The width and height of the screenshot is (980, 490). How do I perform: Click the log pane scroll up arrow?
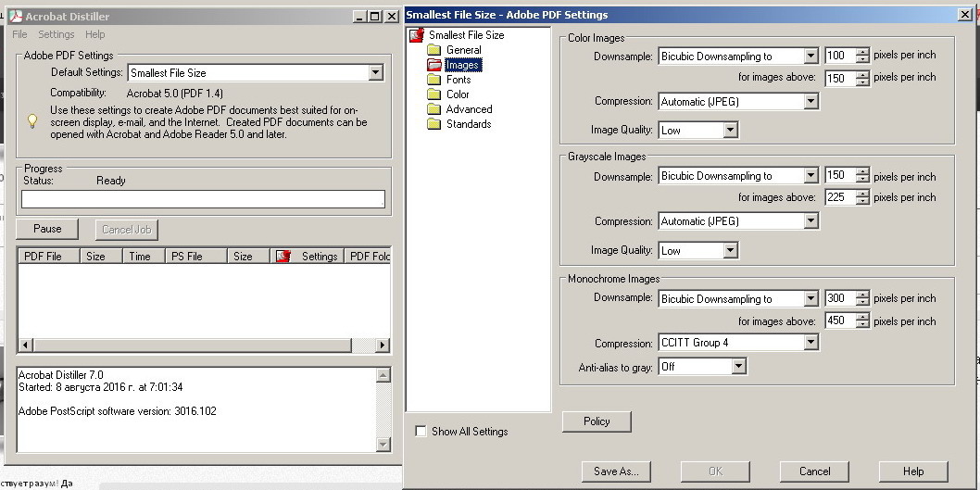383,375
